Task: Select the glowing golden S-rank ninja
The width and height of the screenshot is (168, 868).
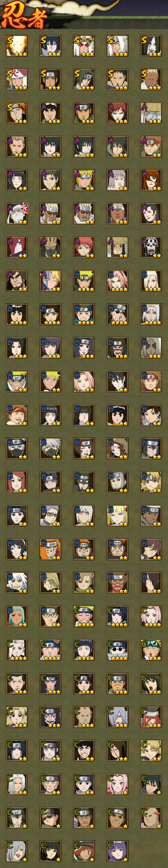Action: tap(17, 46)
